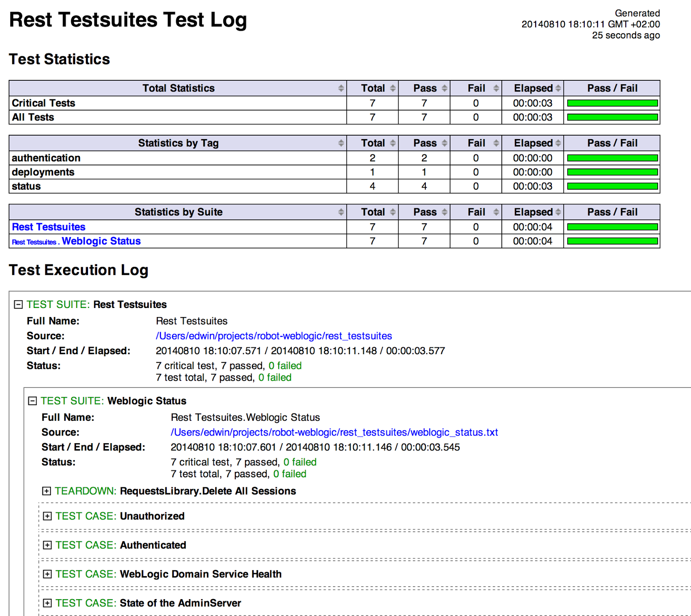Sort Statistics by Suite by Total

(x=373, y=212)
